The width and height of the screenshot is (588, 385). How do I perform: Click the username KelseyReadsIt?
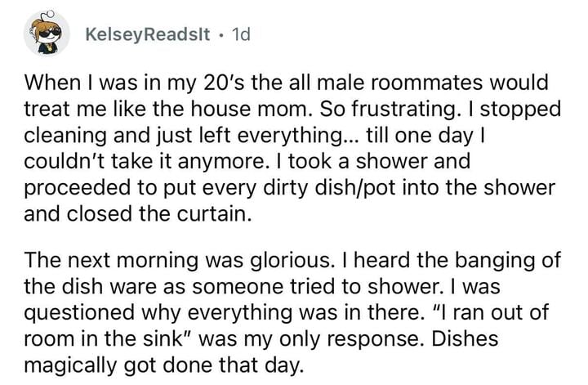pyautogui.click(x=148, y=35)
